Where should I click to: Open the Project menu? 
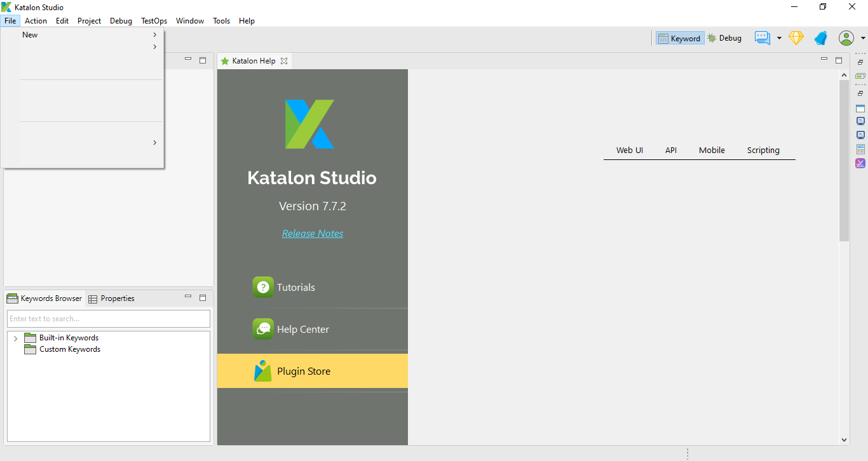point(89,21)
